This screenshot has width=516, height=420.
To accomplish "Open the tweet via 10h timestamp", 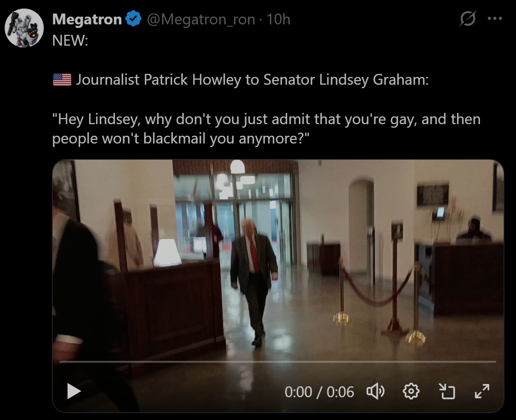I will (x=279, y=19).
